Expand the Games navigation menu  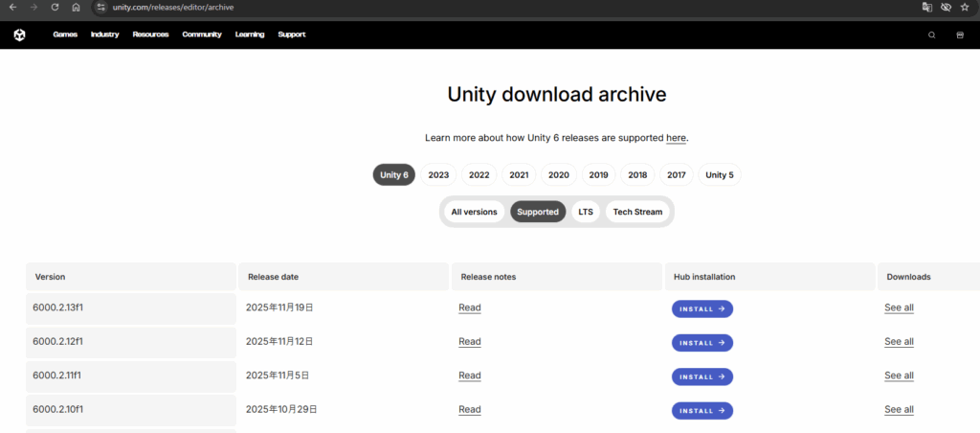click(65, 34)
